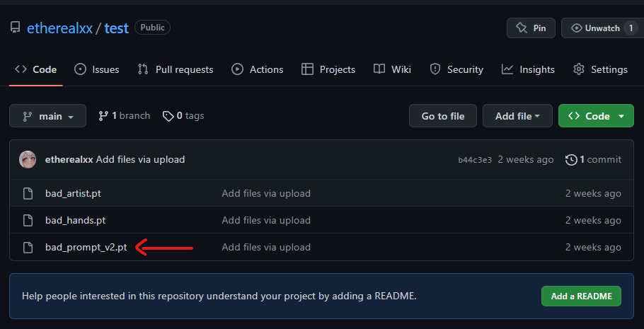
Task: Click the tags label icon
Action: pos(168,116)
